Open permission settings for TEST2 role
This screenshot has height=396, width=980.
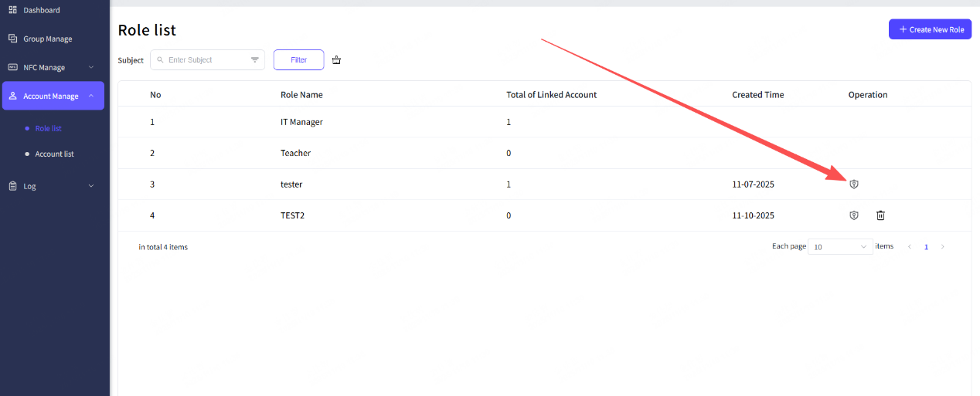(x=854, y=215)
